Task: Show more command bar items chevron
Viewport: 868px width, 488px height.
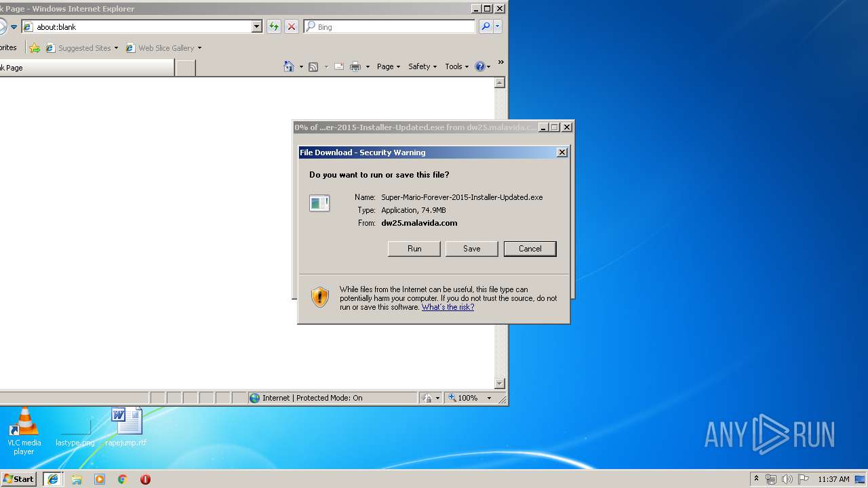Action: pos(501,62)
